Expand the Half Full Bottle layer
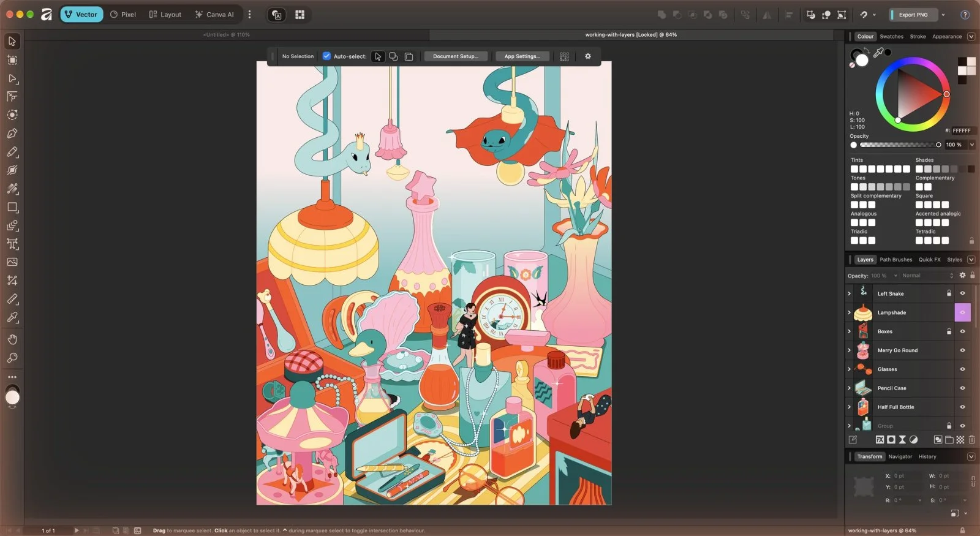The image size is (980, 536). click(x=849, y=407)
